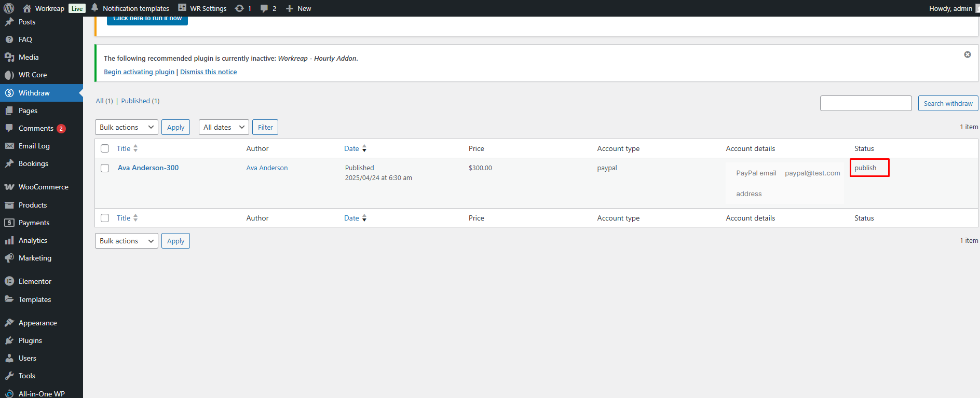
Task: Open WooCommerce from the sidebar
Action: click(x=43, y=187)
